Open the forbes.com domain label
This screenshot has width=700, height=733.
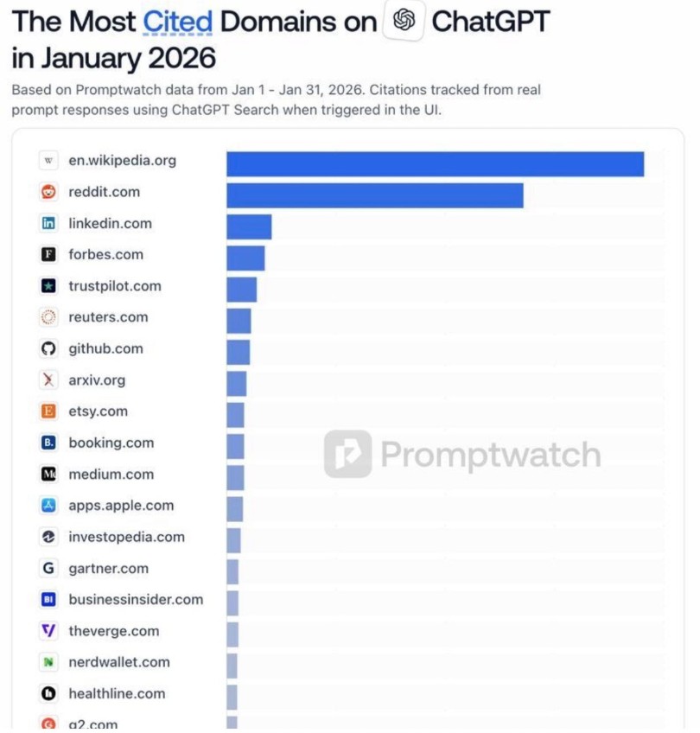pyautogui.click(x=105, y=255)
